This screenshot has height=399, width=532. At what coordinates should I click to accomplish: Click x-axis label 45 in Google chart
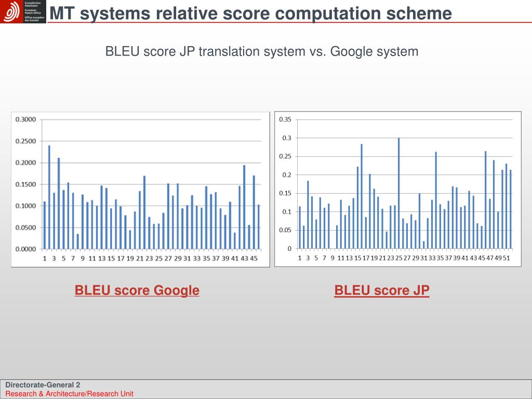point(254,259)
